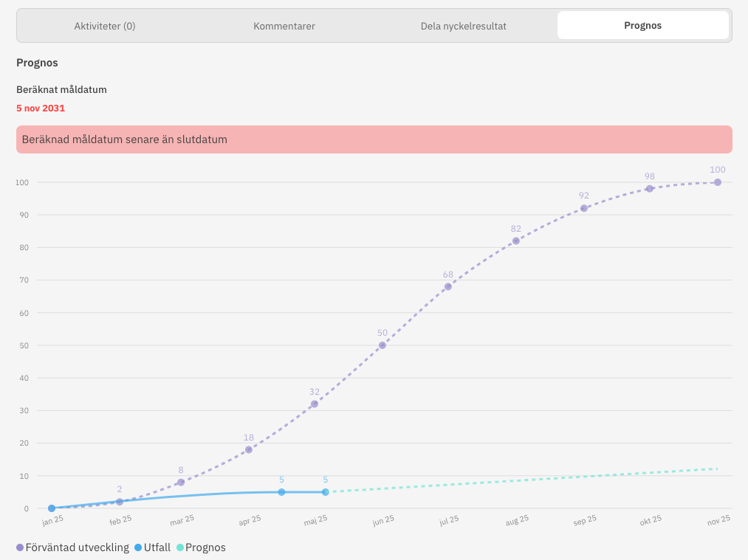Select the expected data point labeled 18

(x=249, y=449)
